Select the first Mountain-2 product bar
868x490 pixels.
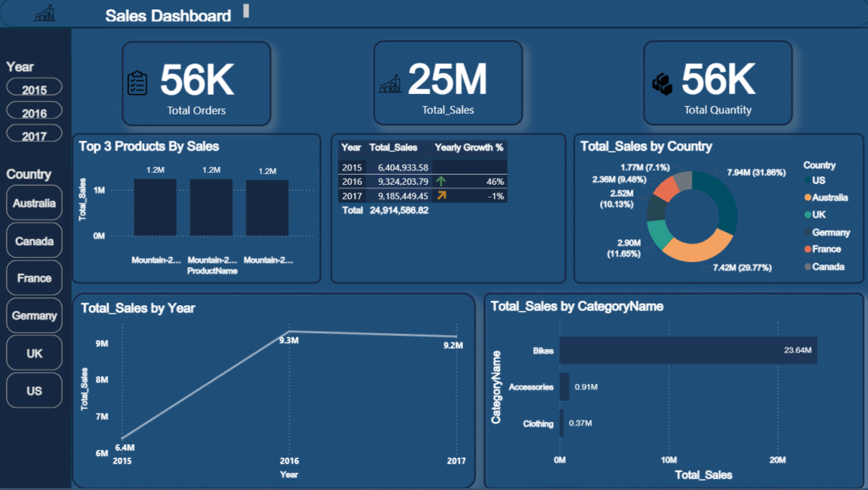155,208
